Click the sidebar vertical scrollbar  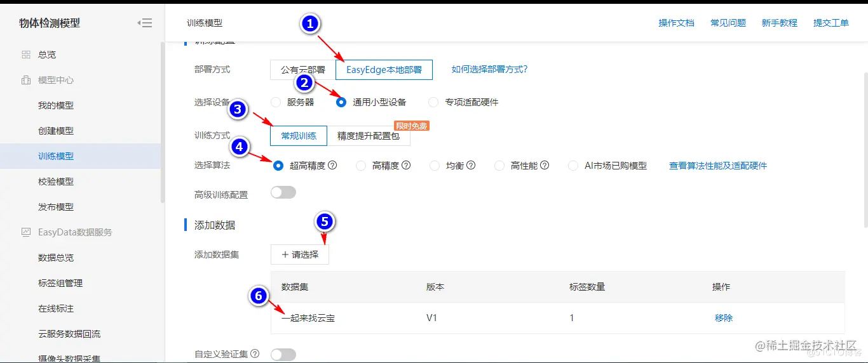[163, 122]
